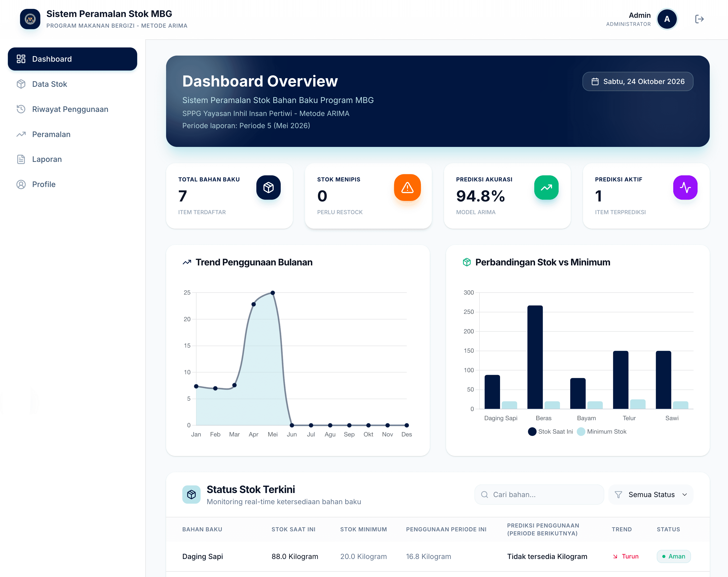Open the Laporan sidebar item
Viewport: 728px width, 577px height.
pyautogui.click(x=72, y=159)
